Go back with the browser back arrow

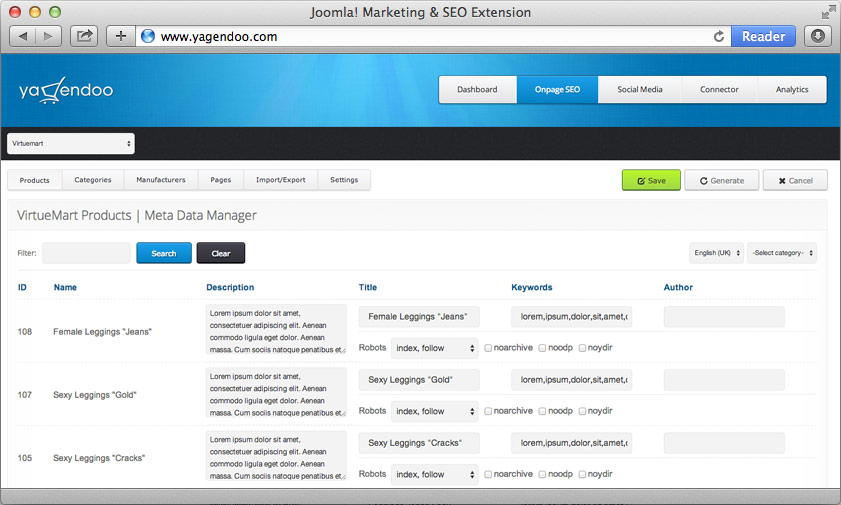23,36
